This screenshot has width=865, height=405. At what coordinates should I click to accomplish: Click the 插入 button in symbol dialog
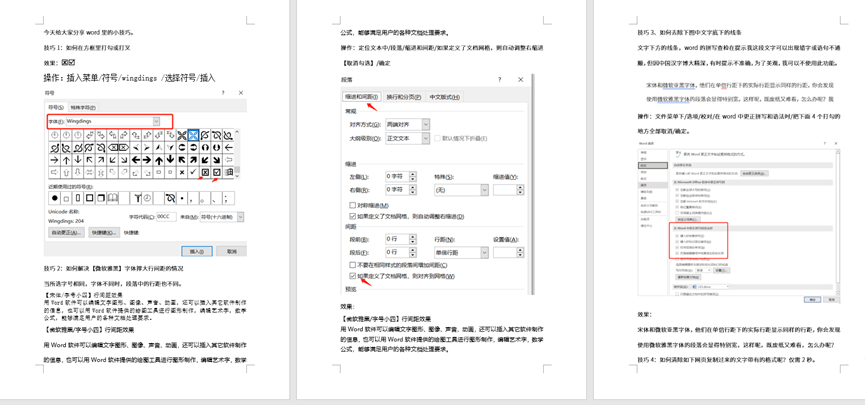pos(197,251)
